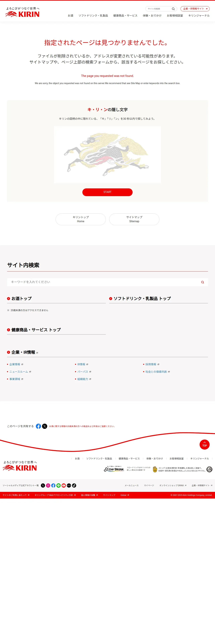Image resolution: width=215 pixels, height=644 pixels.
Task: Open サイトのご利用にあたって footer link
Action: [x=16, y=495]
